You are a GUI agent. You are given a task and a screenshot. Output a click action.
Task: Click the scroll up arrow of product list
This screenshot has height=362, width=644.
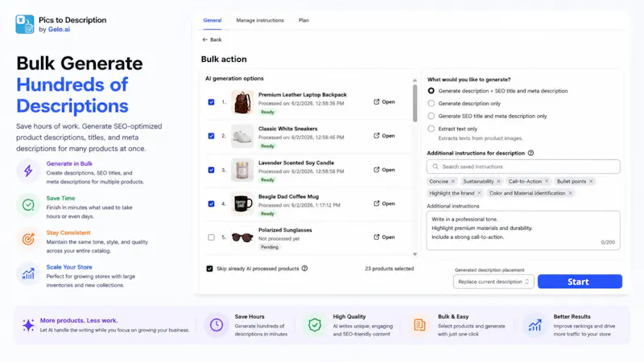tap(415, 80)
